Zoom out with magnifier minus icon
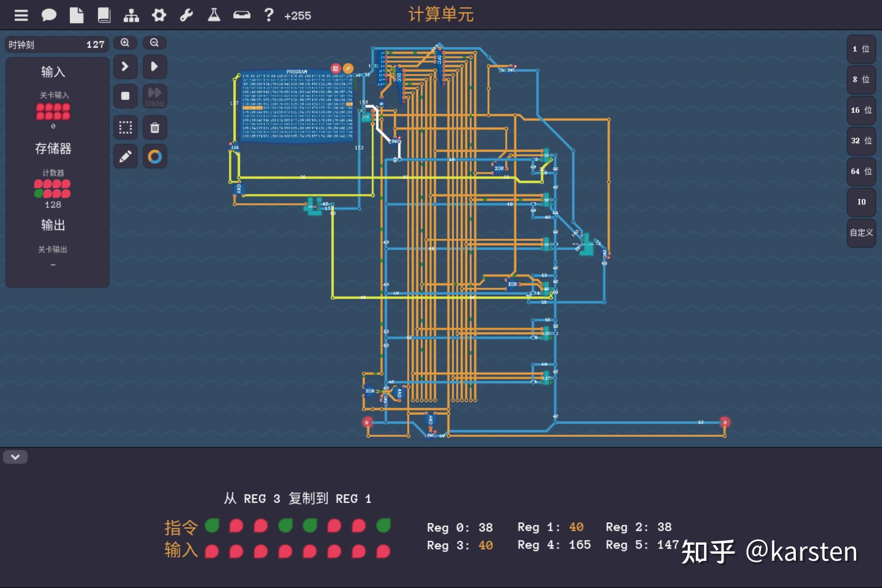 (x=154, y=42)
